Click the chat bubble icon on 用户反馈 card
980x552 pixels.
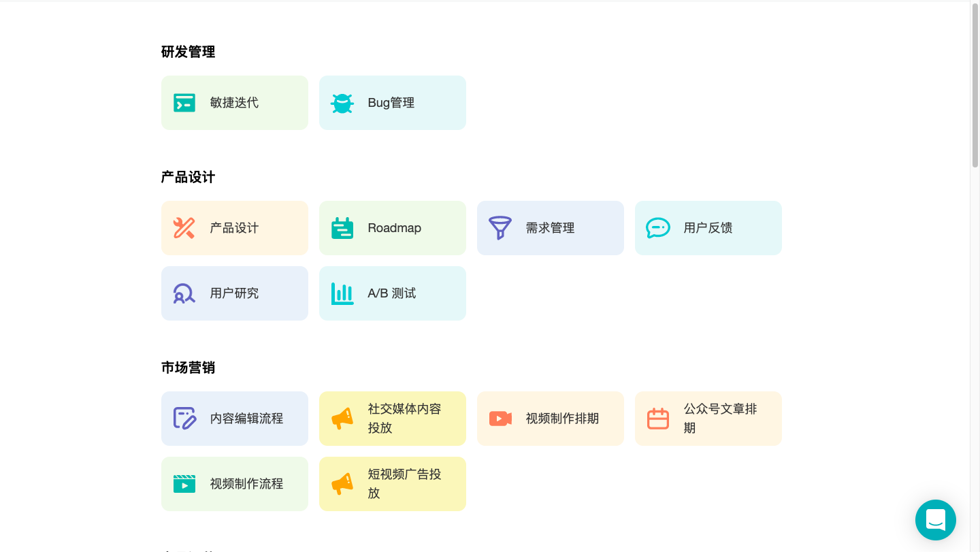(658, 228)
